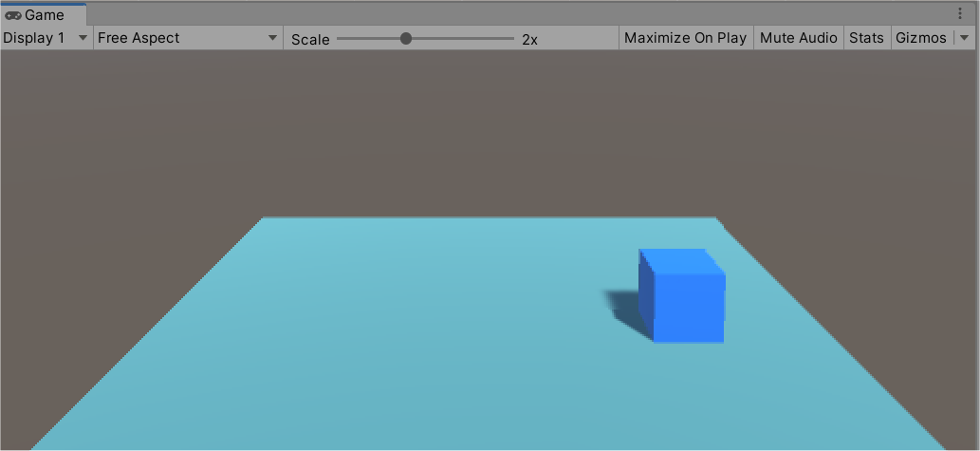Click the 2x scale value label

click(x=529, y=40)
